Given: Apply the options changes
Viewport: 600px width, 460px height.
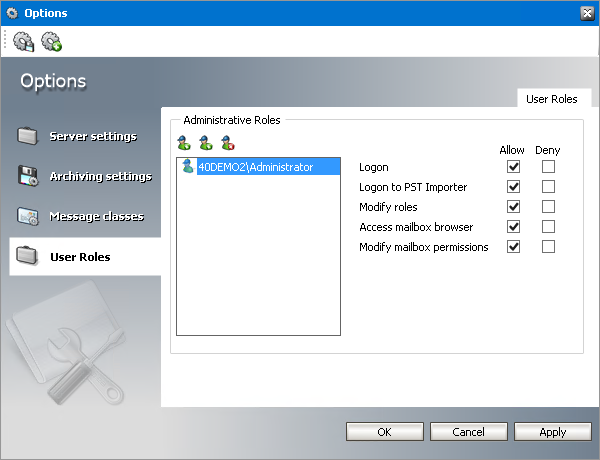Looking at the screenshot, I should point(552,432).
